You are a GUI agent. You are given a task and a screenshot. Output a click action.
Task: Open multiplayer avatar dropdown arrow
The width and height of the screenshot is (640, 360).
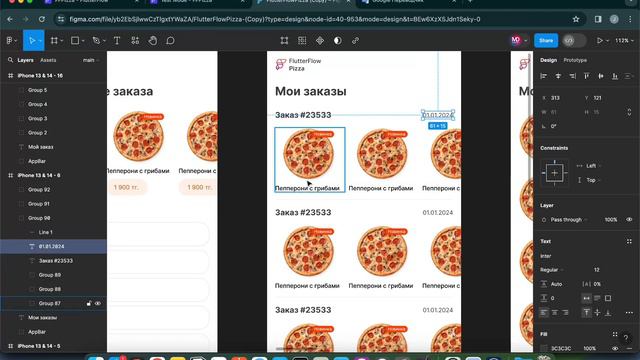pyautogui.click(x=526, y=40)
